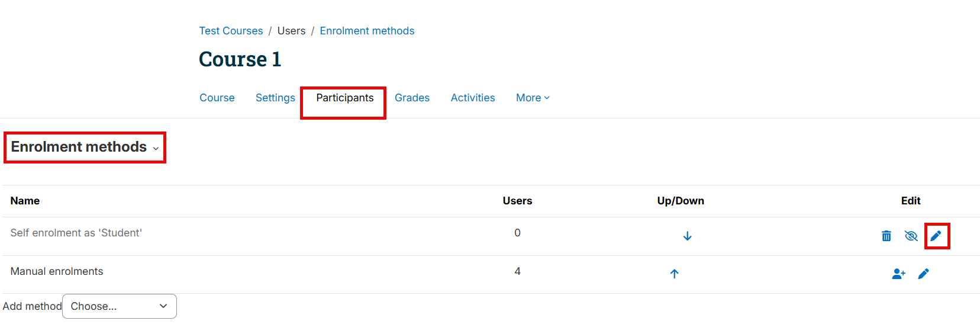The image size is (980, 327).
Task: Open the Settings tab
Action: pyautogui.click(x=275, y=98)
